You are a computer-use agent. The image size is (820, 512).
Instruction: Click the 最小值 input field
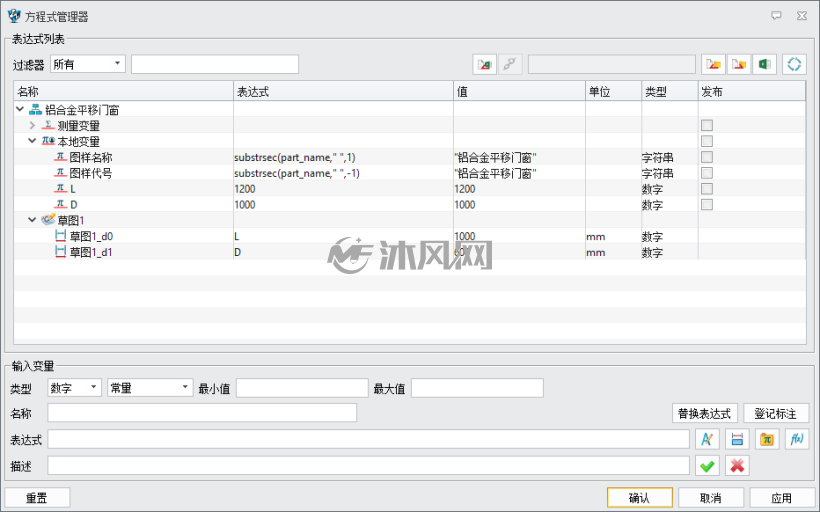click(x=302, y=388)
